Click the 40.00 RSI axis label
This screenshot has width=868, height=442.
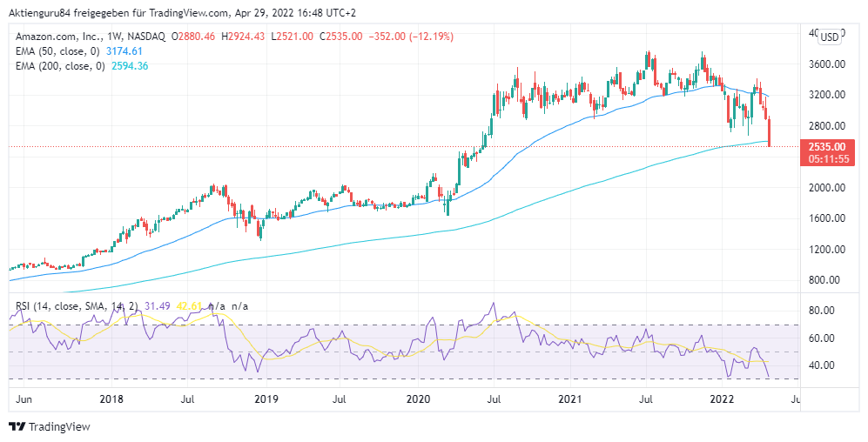point(821,365)
